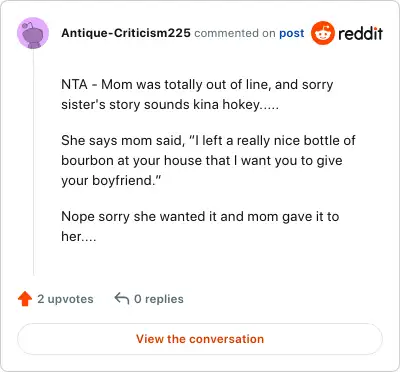Click the orange upvote arrow icon
Viewport: 400px width, 372px height.
pos(25,299)
